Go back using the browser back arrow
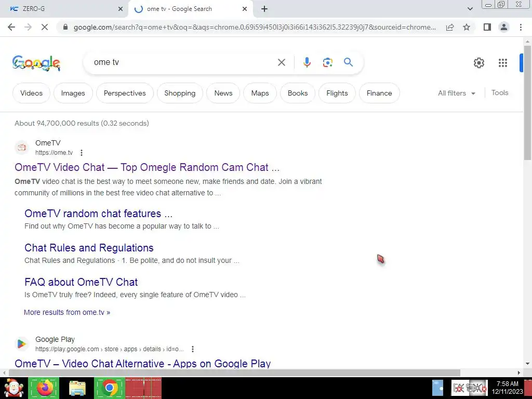The image size is (532, 399). (11, 27)
